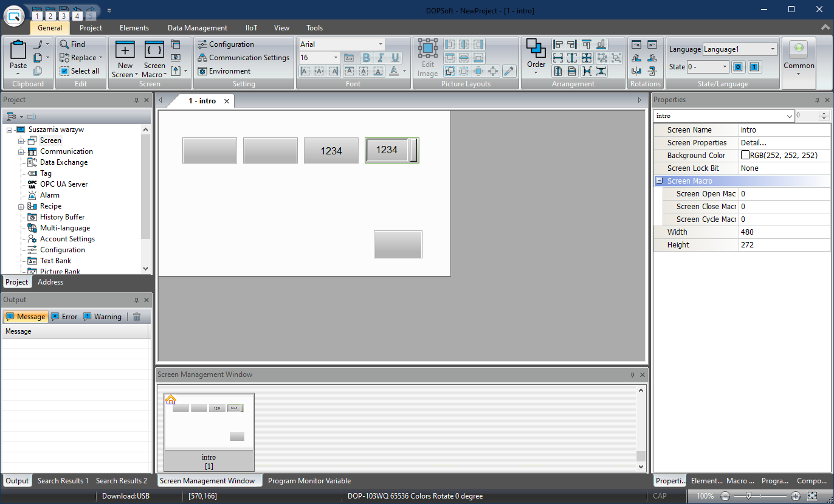Toggle Bold font formatting
This screenshot has width=834, height=504.
pos(366,58)
